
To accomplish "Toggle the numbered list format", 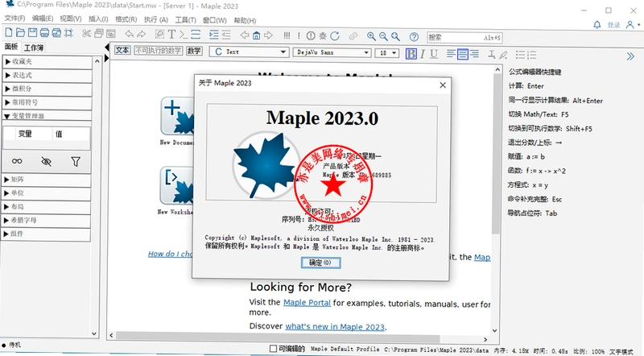I will (x=532, y=55).
